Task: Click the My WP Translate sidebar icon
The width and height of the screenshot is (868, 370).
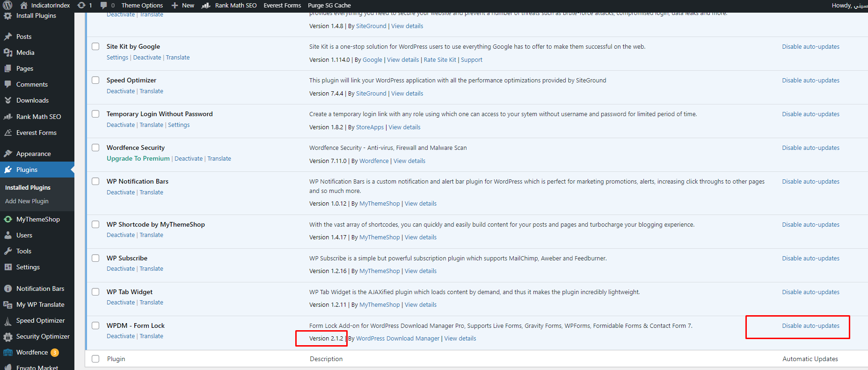Action: (8, 304)
